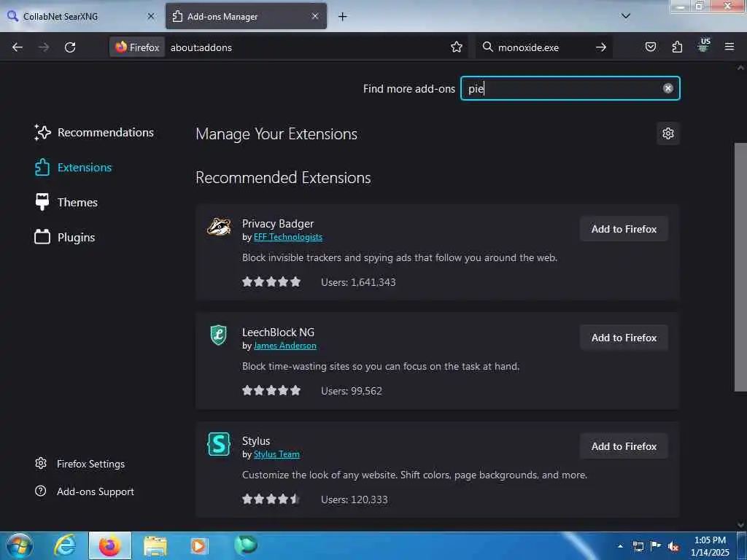Add Privacy Badger to Firefox
Image resolution: width=747 pixels, height=560 pixels.
[624, 229]
